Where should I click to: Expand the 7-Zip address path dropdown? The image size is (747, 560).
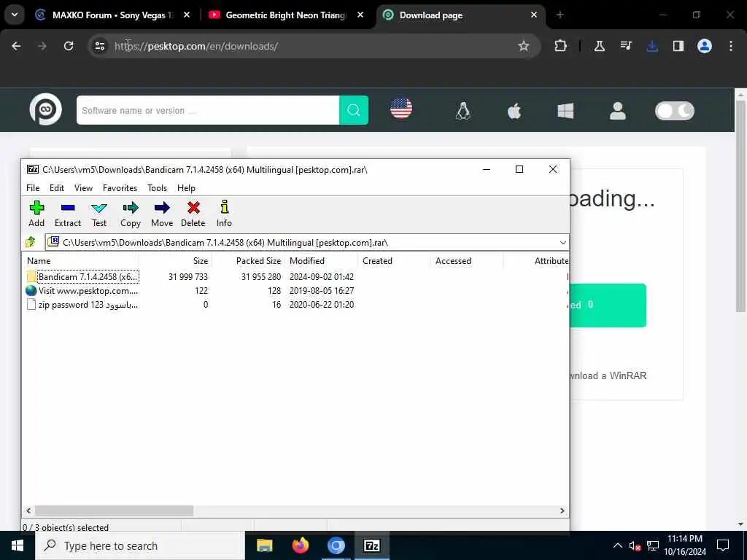562,242
